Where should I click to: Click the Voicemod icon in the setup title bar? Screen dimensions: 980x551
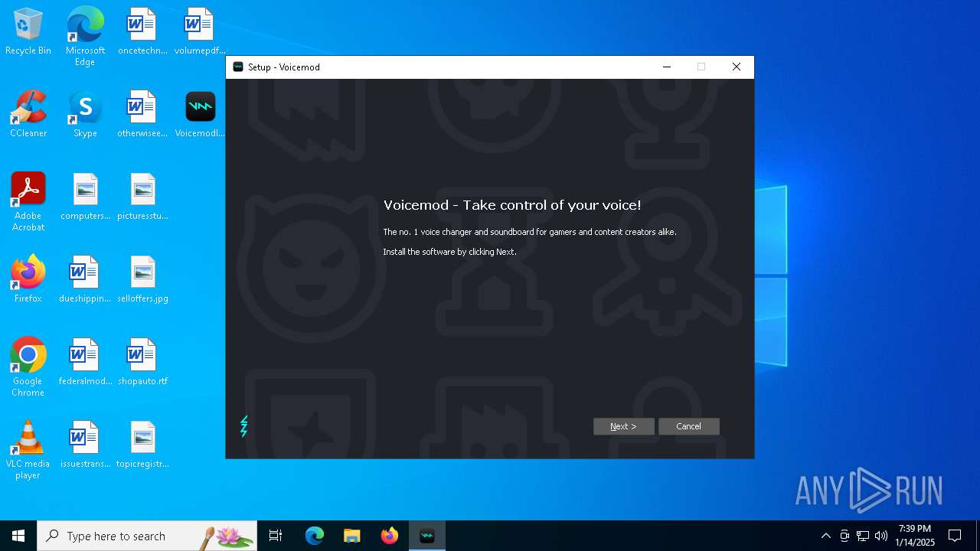[x=238, y=67]
